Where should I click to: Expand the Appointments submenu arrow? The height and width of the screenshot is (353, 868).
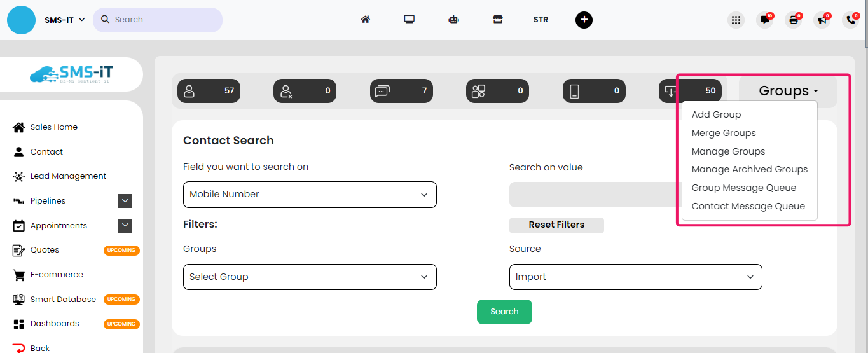[125, 225]
